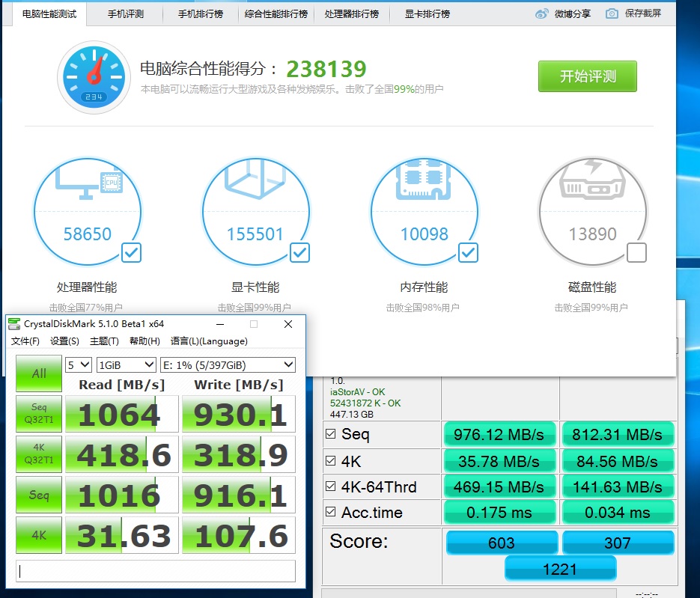
Task: Click the camera screenshot icon
Action: click(612, 13)
